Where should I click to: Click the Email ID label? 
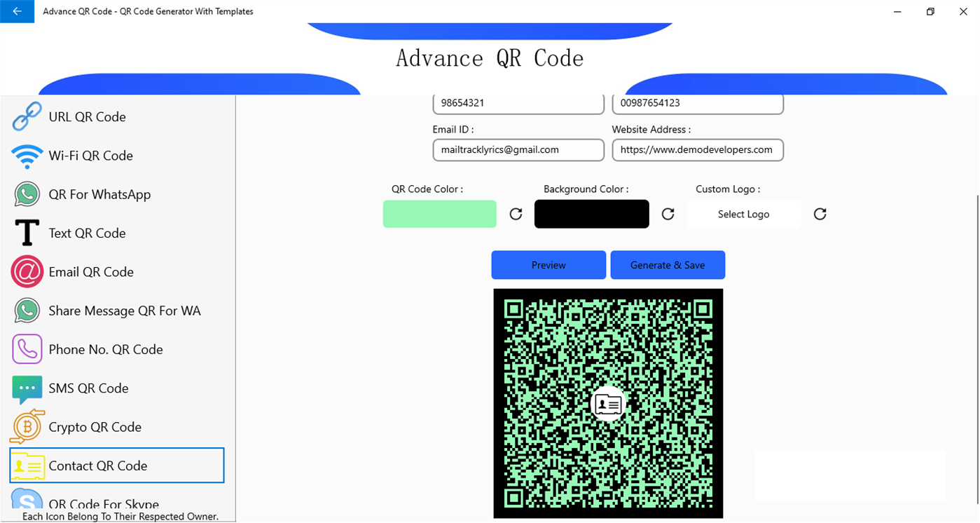click(453, 130)
